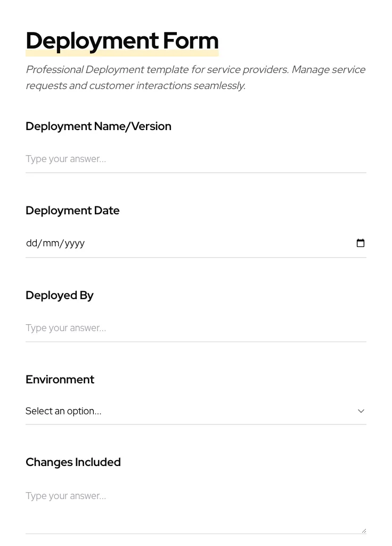Open the Environment selection dropdown
Viewport: 392px width, 546px height.
(196, 411)
